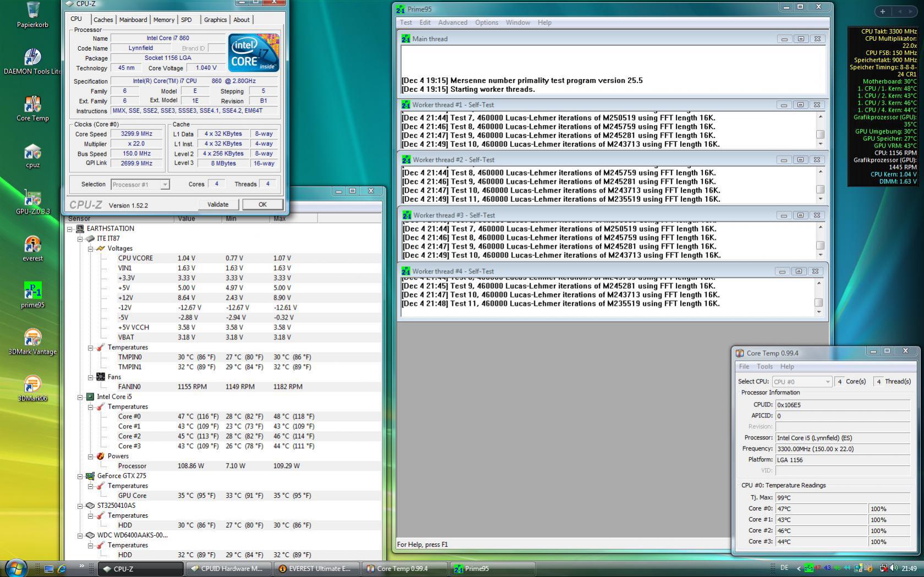Click the Max column header in hardware monitor
924x577 pixels.
[294, 218]
